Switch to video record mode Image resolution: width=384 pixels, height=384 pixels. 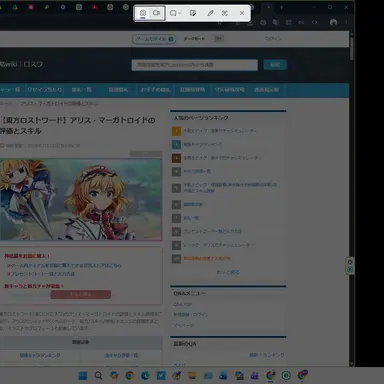(x=156, y=13)
